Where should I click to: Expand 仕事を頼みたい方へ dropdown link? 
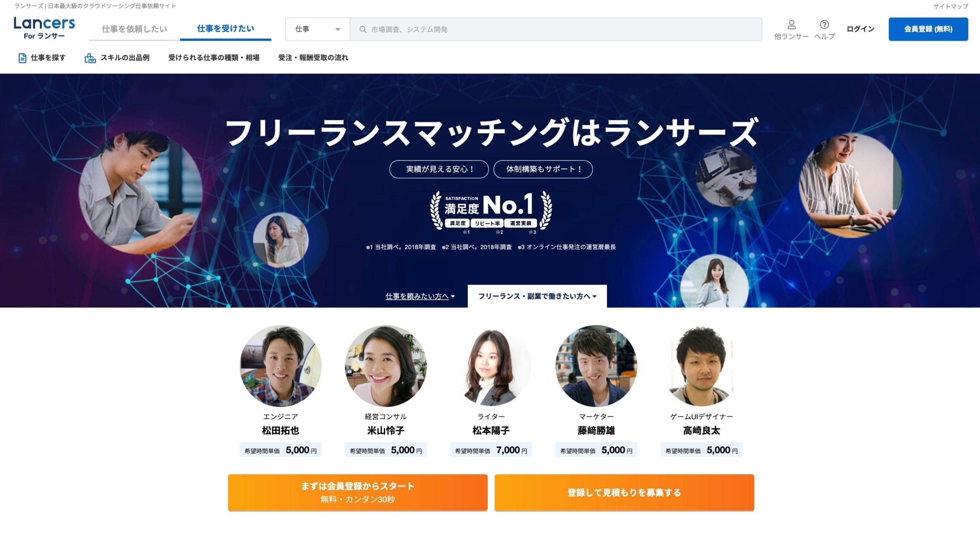point(420,296)
